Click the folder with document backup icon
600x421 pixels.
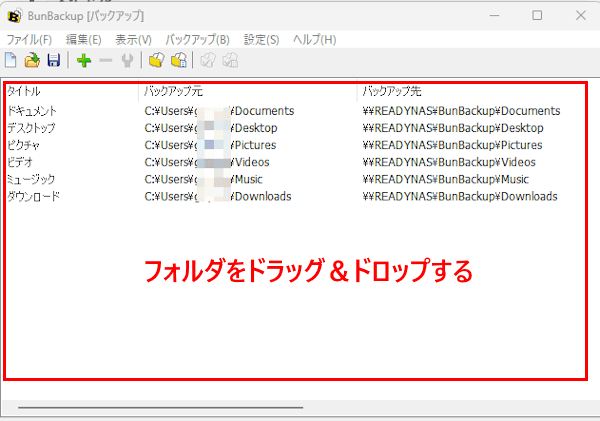(179, 60)
